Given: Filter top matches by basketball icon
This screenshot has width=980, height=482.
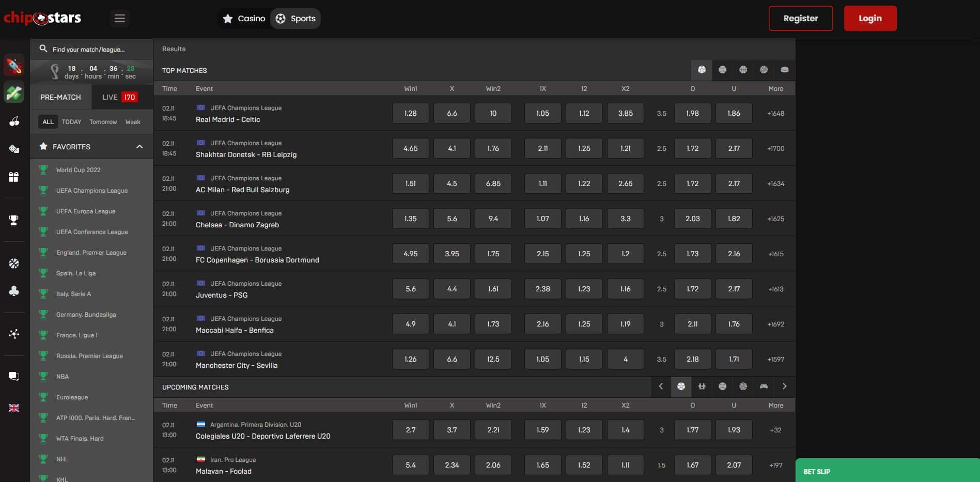Looking at the screenshot, I should point(743,70).
